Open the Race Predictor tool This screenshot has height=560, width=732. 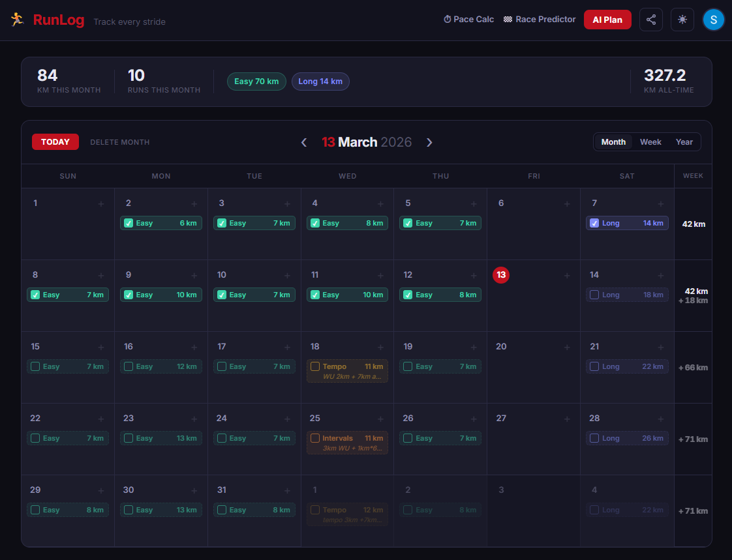point(539,19)
